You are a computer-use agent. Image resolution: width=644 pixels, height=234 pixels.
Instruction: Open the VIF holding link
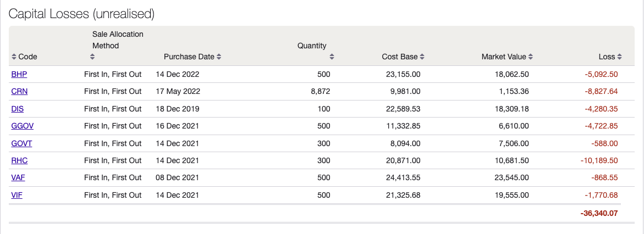pos(17,195)
